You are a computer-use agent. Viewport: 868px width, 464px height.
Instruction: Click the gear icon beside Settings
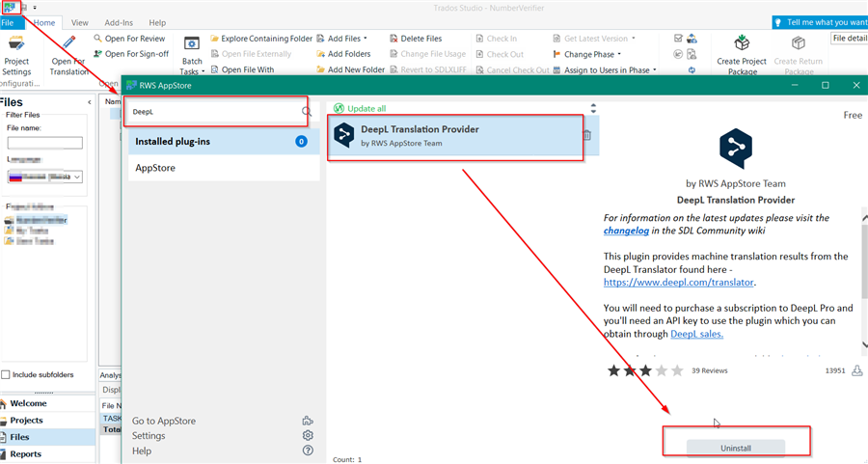click(x=308, y=436)
